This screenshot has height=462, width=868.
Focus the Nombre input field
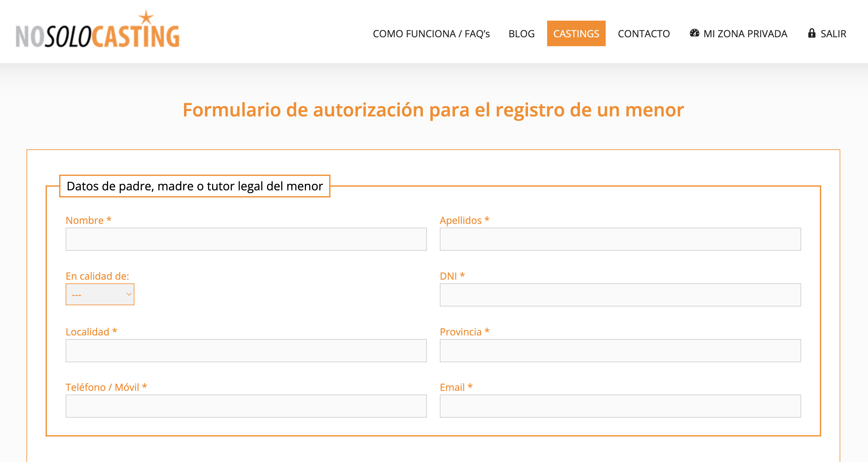point(246,239)
